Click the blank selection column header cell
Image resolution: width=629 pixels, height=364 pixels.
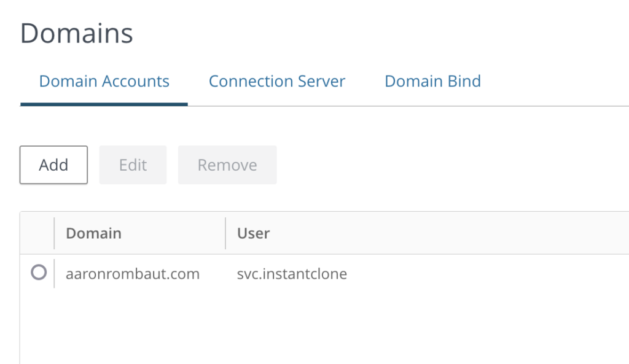coord(37,233)
